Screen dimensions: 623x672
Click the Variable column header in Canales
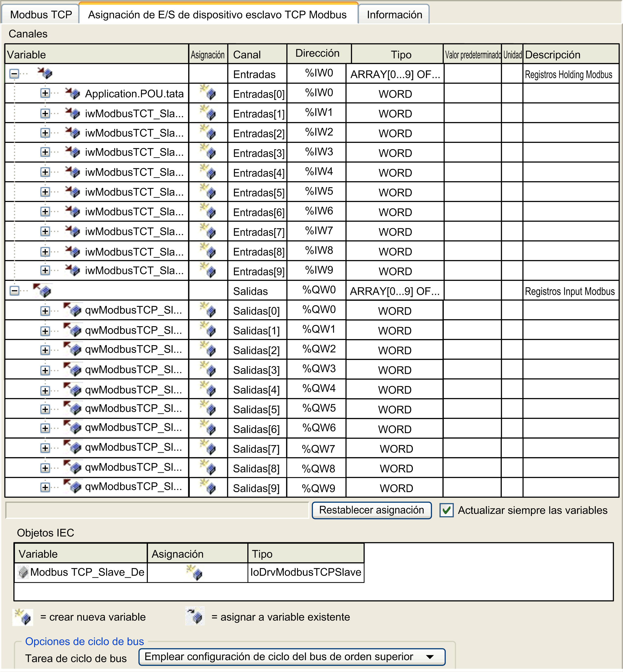pos(96,54)
